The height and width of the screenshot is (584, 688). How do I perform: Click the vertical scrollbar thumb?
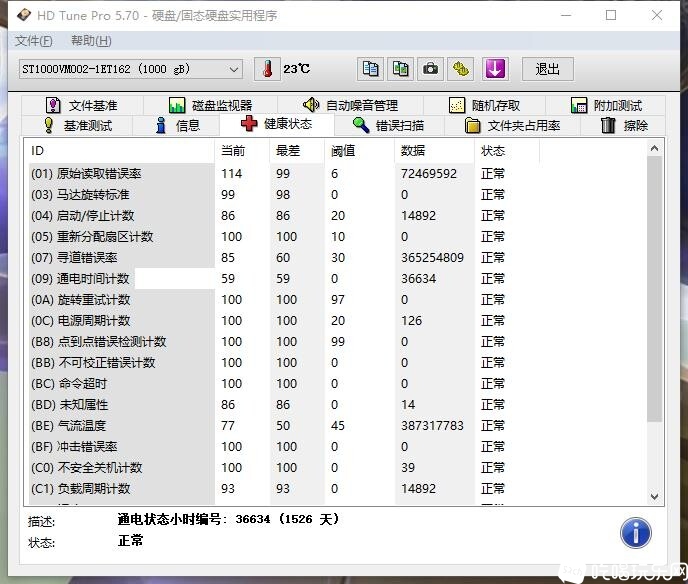point(654,290)
